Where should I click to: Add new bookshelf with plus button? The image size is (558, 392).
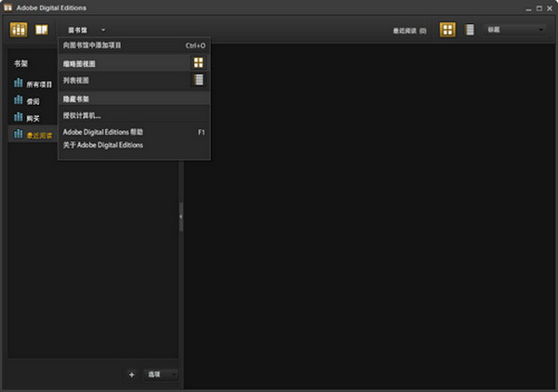(x=132, y=374)
